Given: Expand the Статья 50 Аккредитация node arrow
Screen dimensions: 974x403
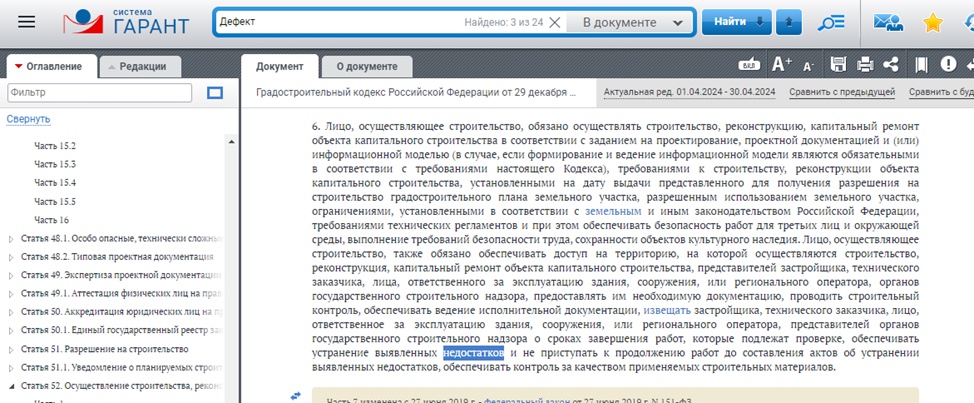Looking at the screenshot, I should [12, 312].
